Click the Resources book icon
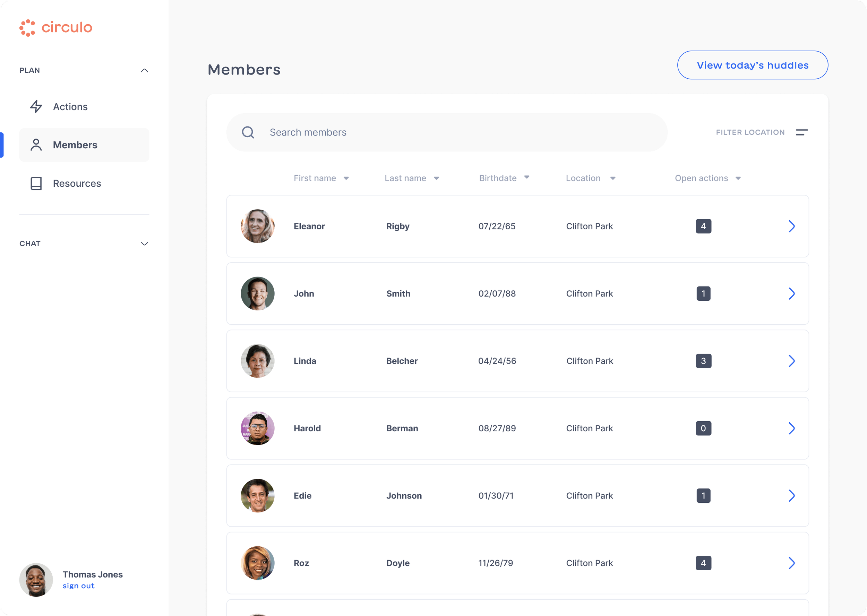This screenshot has width=867, height=616. pos(36,183)
